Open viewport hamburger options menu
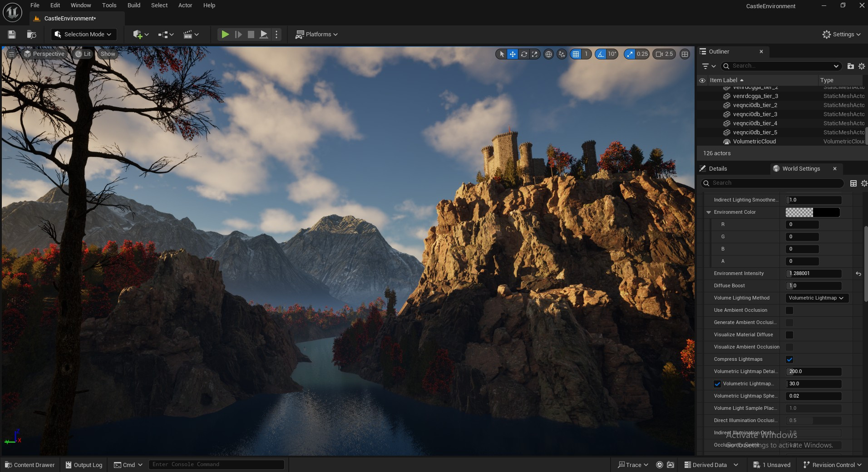Image resolution: width=868 pixels, height=472 pixels. pos(11,54)
